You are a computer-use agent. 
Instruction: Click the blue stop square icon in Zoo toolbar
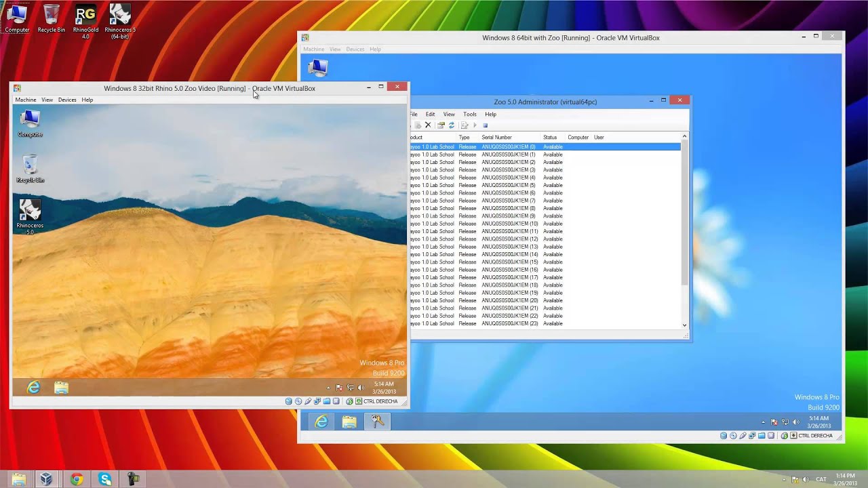click(486, 125)
